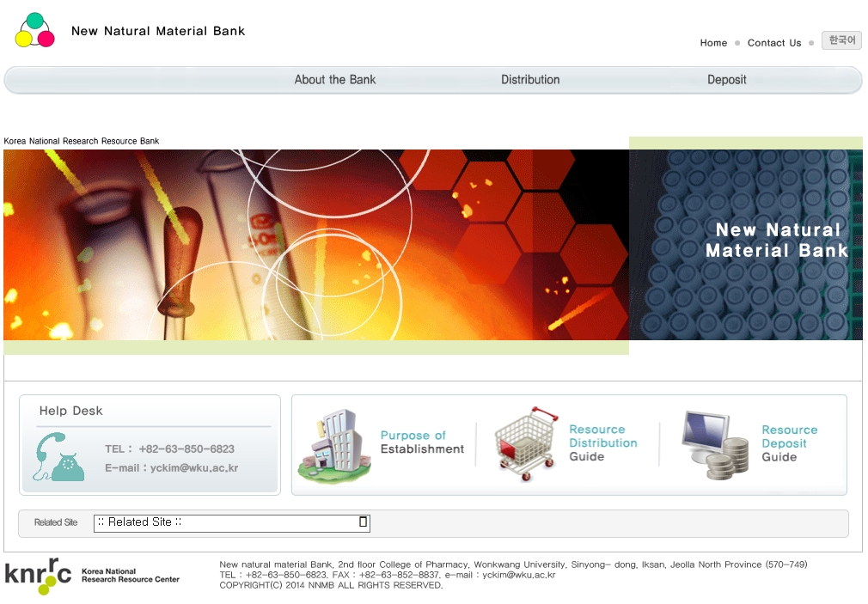Click the gray Related Site label
The width and height of the screenshot is (868, 604).
click(56, 522)
